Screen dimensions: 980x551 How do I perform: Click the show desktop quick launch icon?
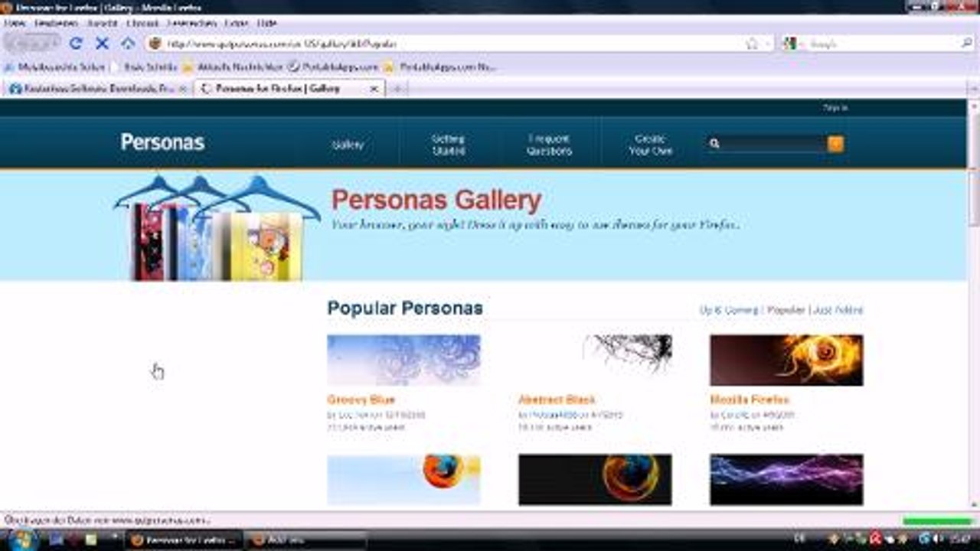pyautogui.click(x=57, y=540)
